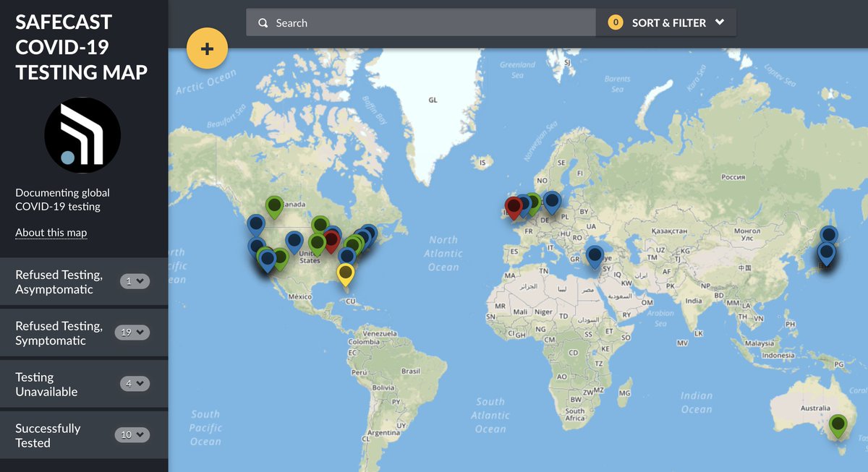Screen dimensions: 868x472
Task: Open the Testing Unavailable category
Action: pos(84,385)
